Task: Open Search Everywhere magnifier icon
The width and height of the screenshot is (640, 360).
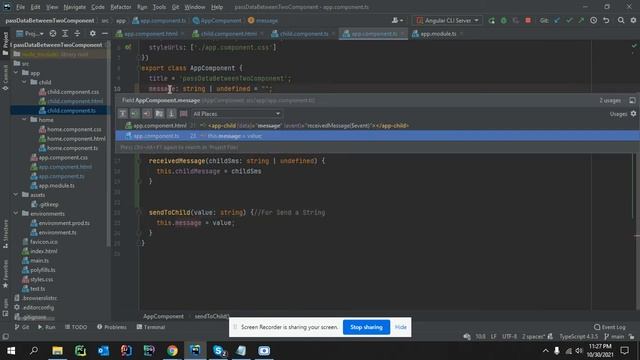Action: 621,20
